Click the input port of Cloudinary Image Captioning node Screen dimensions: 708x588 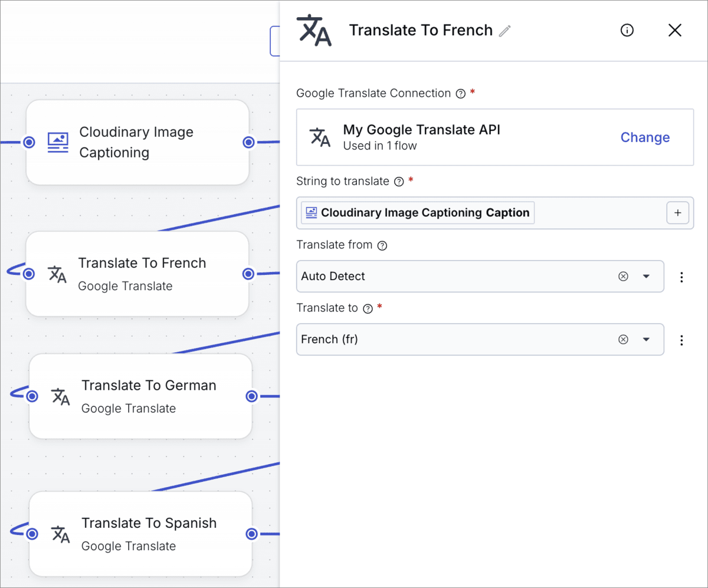pos(29,142)
